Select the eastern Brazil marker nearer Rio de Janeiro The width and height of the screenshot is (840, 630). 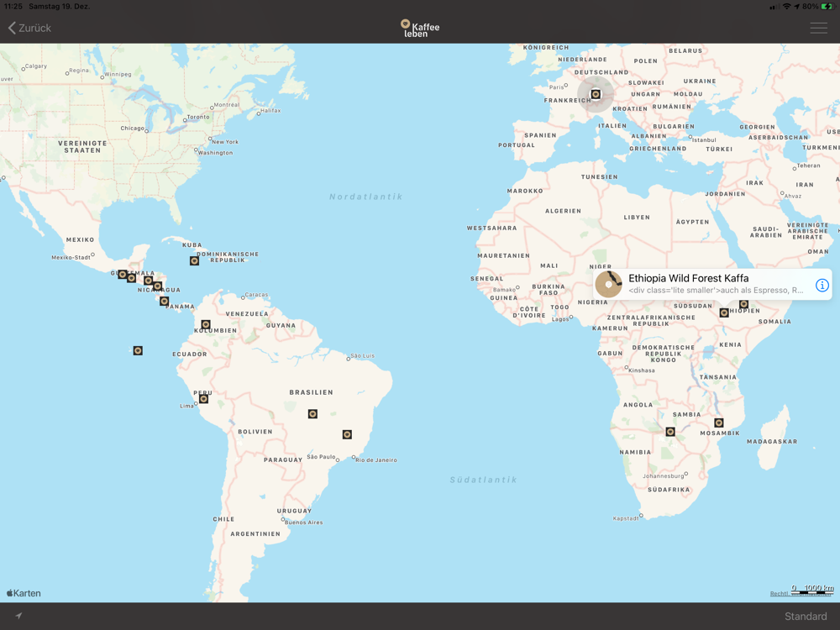347,434
